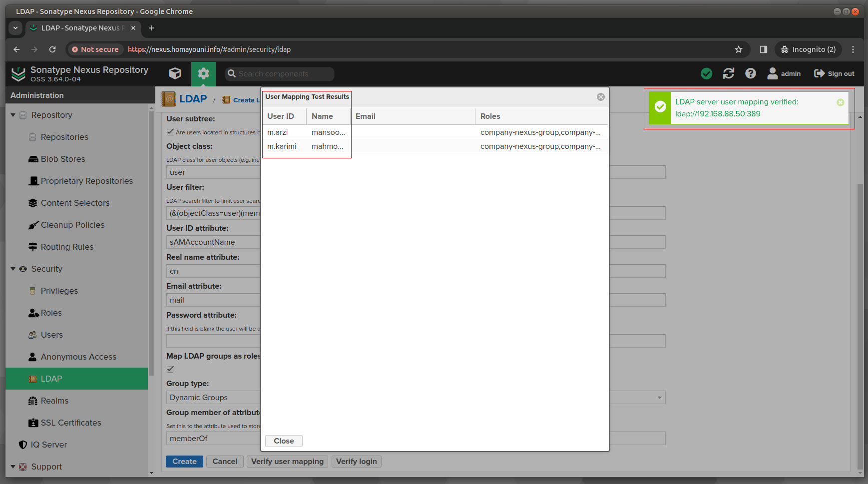This screenshot has height=484, width=868.
Task: Click the browser Back arrow
Action: (16, 49)
